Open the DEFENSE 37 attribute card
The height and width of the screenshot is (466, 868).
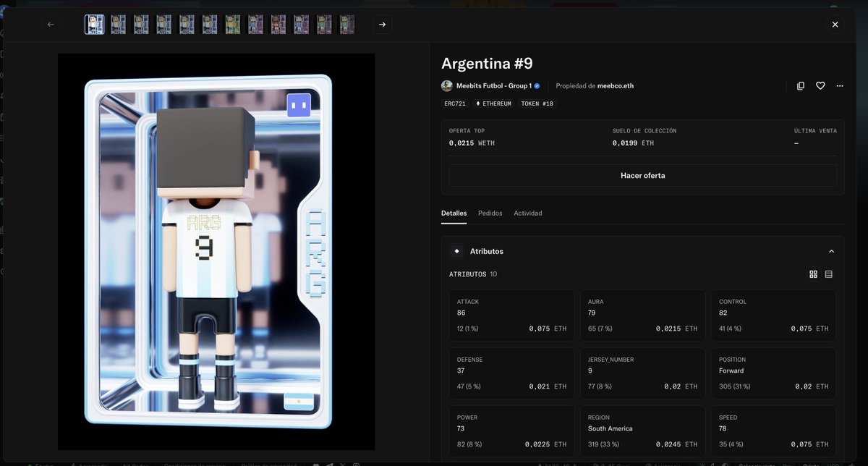(x=511, y=374)
